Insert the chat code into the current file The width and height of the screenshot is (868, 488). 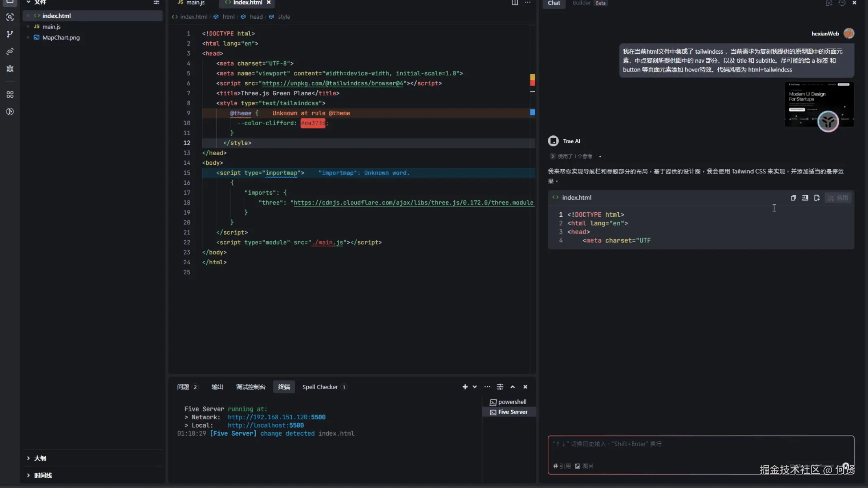[805, 198]
